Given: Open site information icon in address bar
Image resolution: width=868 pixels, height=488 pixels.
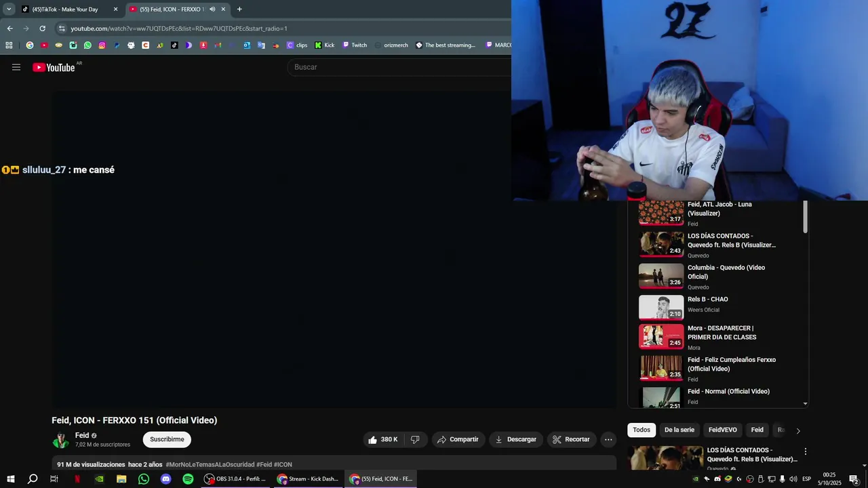Looking at the screenshot, I should pos(62,28).
